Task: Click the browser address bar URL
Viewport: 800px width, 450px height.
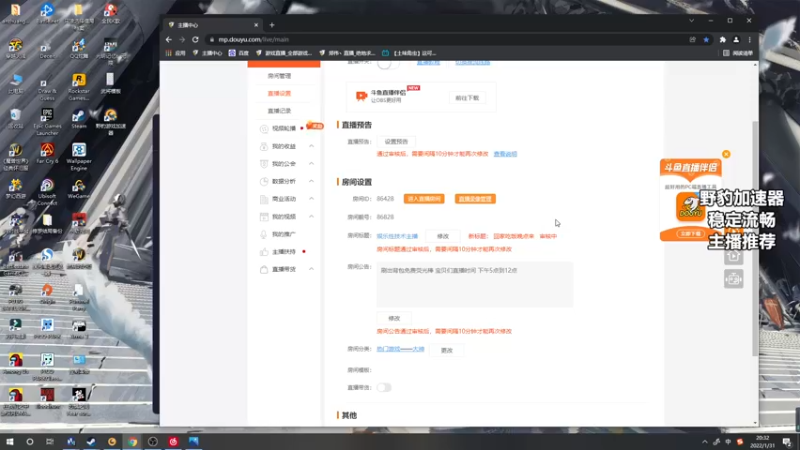Action: point(254,40)
